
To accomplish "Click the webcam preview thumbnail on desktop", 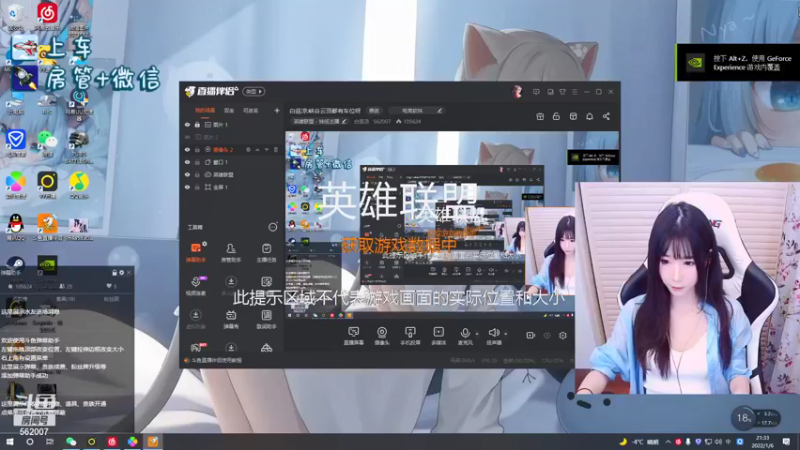I will (687, 288).
